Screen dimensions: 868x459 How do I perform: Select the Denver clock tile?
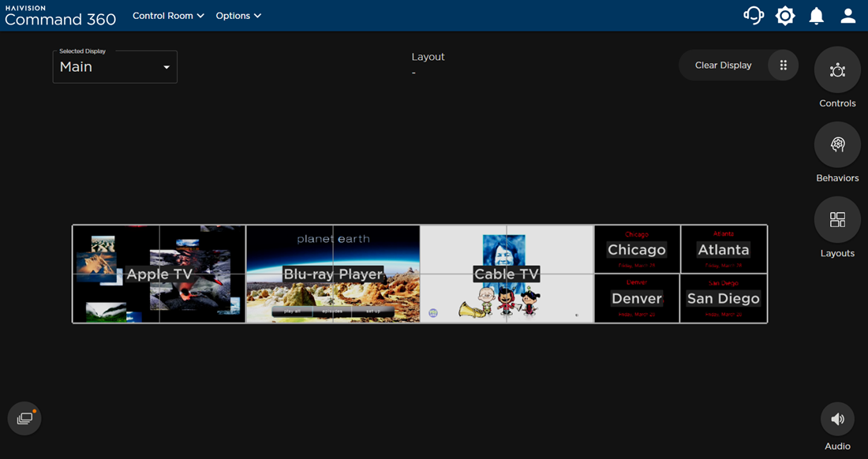click(x=637, y=298)
